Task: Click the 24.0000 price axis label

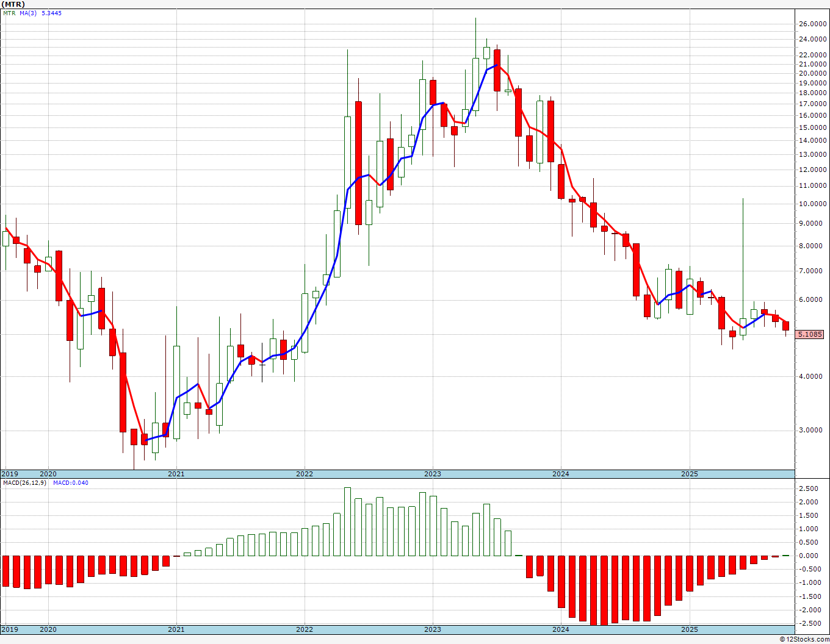Action: pyautogui.click(x=812, y=40)
